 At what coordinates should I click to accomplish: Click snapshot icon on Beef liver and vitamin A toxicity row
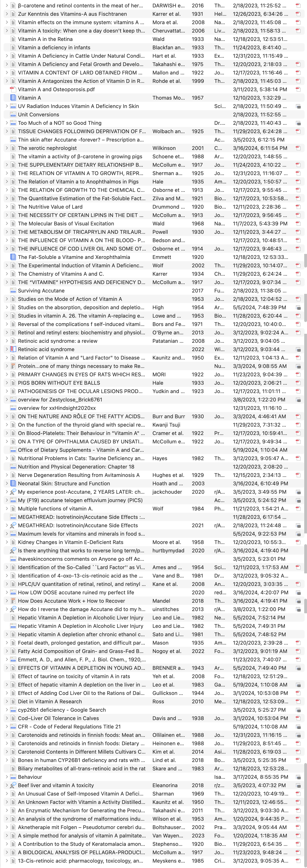(298, 785)
